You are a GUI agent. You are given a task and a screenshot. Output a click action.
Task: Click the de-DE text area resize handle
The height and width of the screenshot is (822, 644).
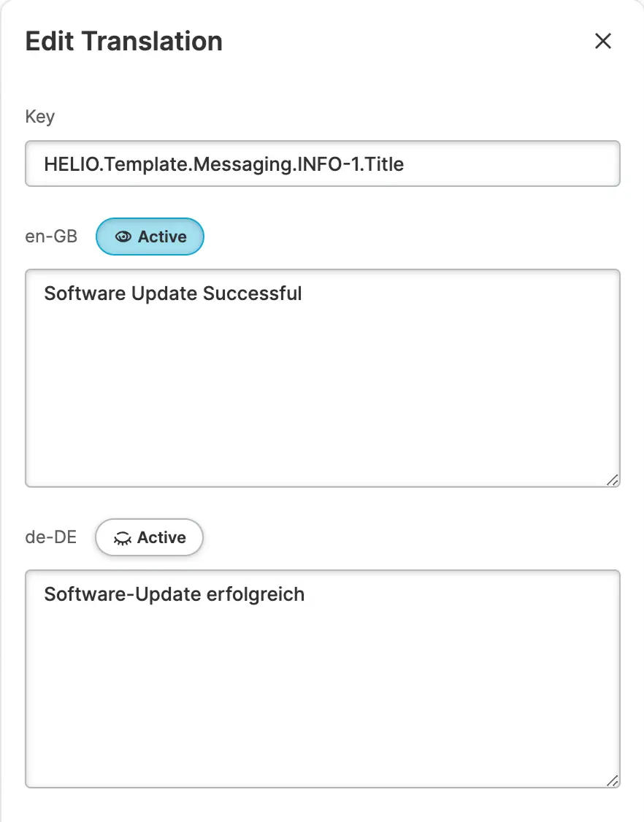click(612, 780)
